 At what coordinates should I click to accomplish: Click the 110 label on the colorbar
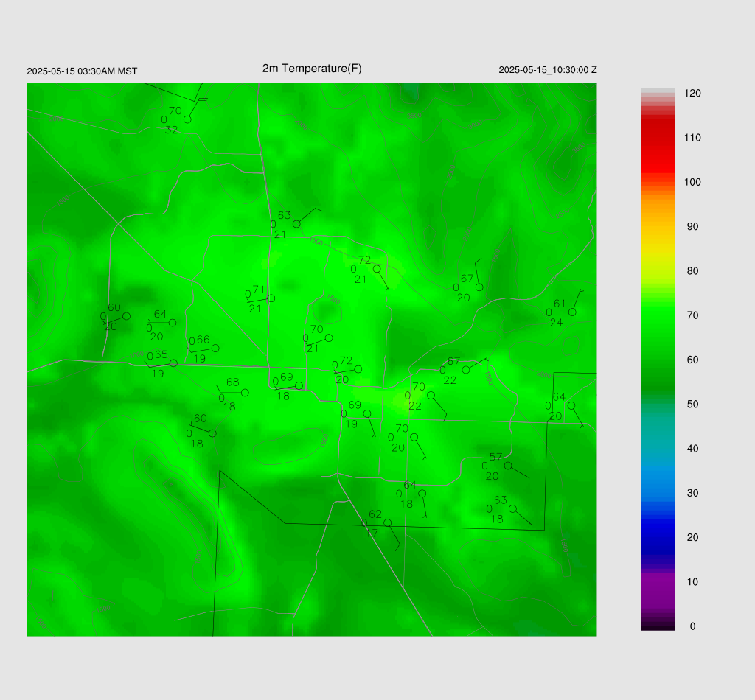[692, 138]
